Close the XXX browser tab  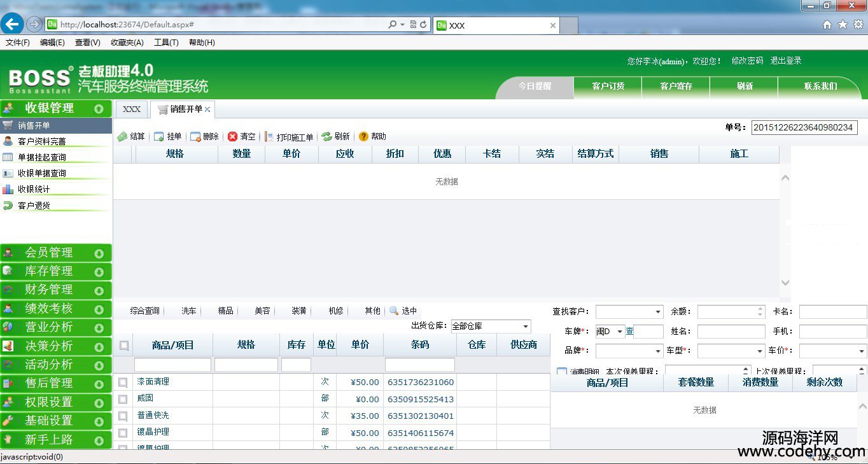pos(552,25)
